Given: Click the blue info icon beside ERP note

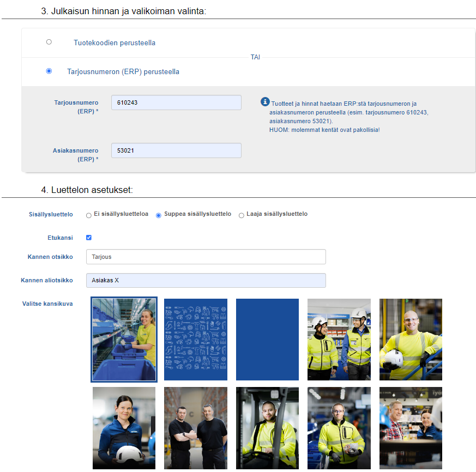Looking at the screenshot, I should click(265, 102).
